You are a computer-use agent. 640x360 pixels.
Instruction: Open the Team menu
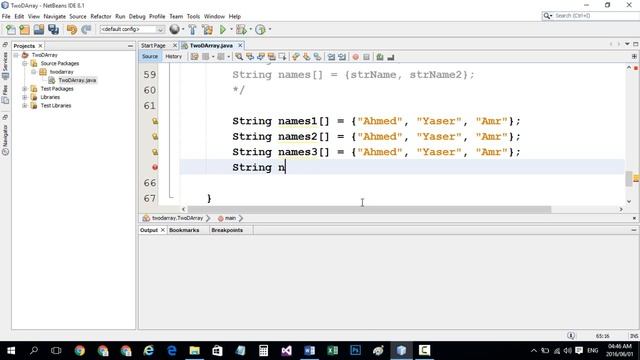(x=176, y=16)
